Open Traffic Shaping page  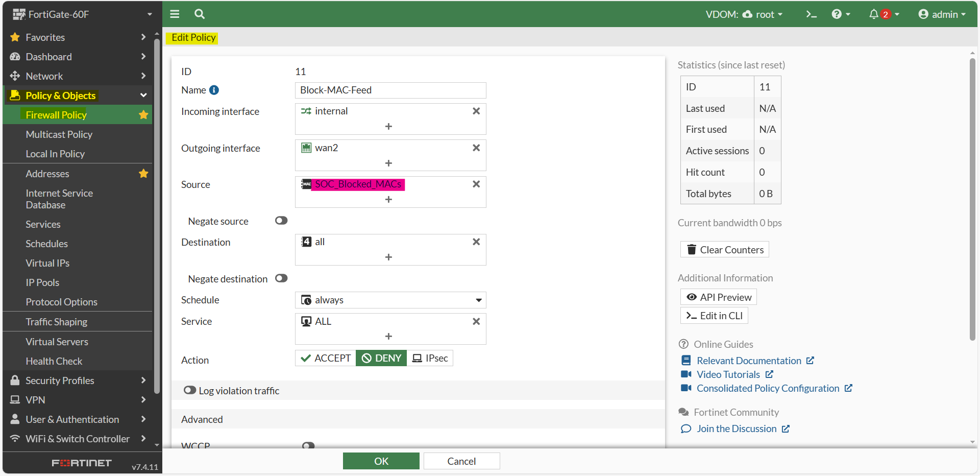pos(57,322)
